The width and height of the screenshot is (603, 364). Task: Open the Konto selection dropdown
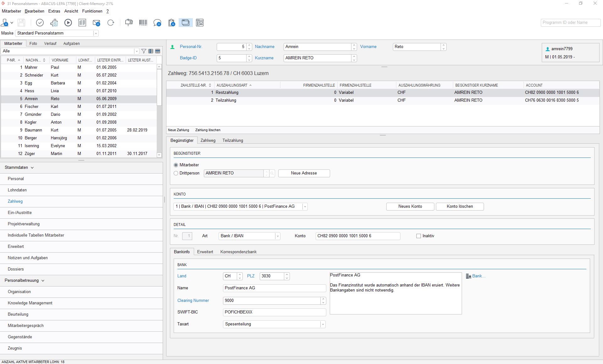305,206
